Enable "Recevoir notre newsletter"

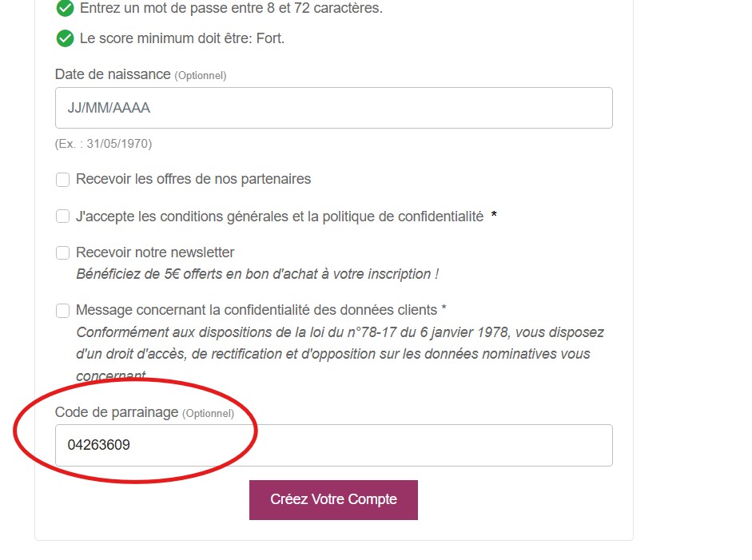point(62,252)
